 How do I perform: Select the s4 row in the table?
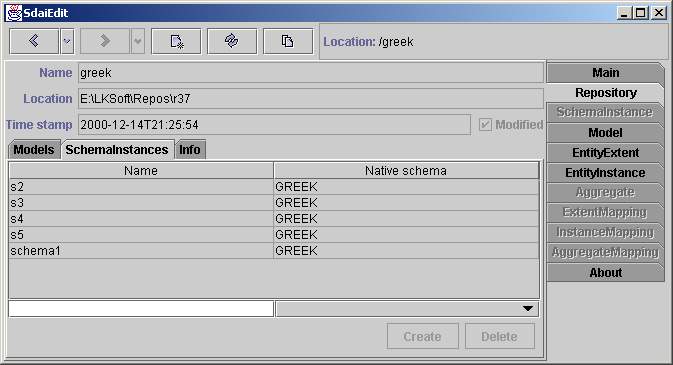pyautogui.click(x=274, y=219)
